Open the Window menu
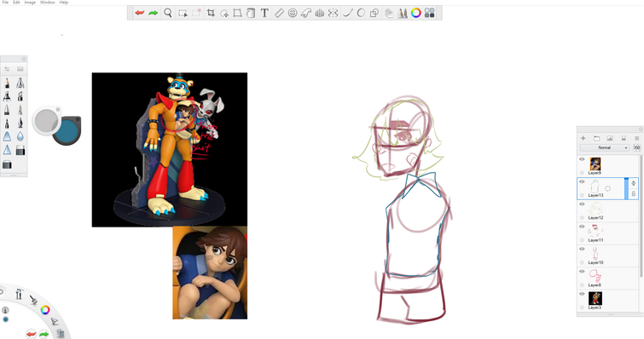Screen dimensions: 644x339 tap(48, 2)
